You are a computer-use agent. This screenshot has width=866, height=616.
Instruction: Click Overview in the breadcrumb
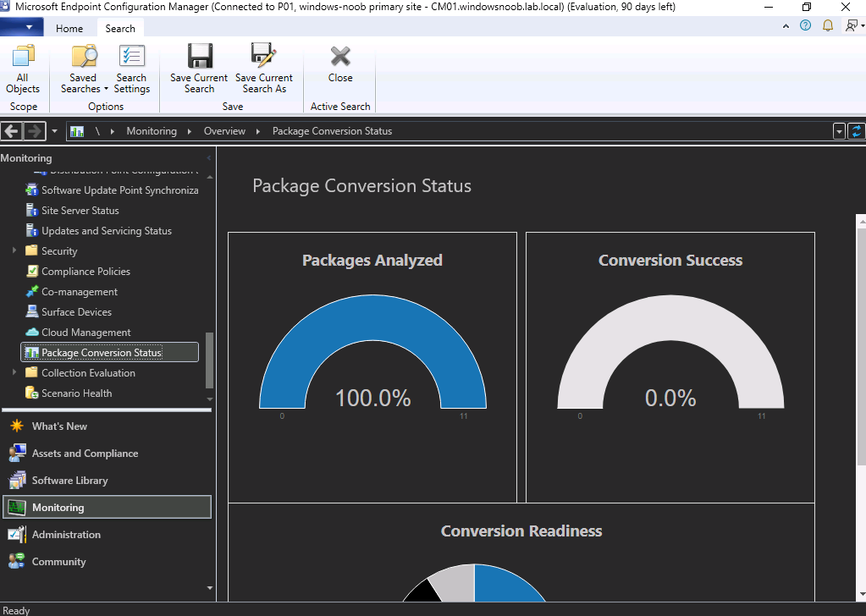pyautogui.click(x=224, y=131)
